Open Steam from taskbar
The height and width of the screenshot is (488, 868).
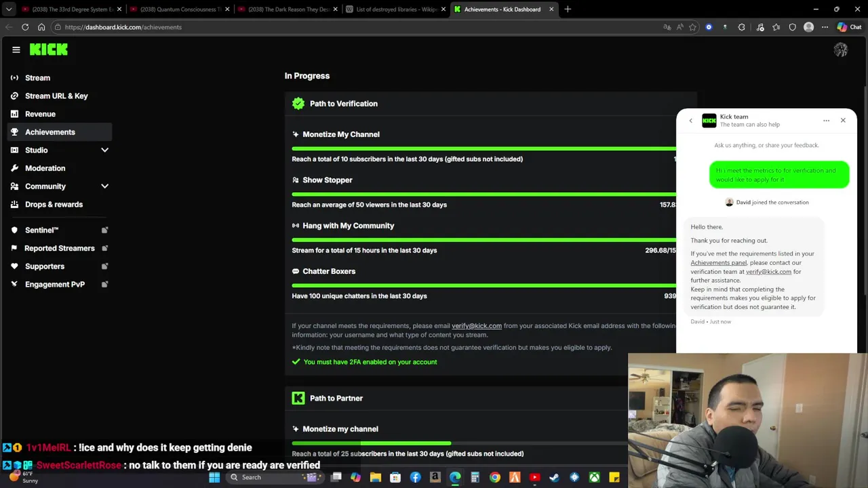[555, 477]
